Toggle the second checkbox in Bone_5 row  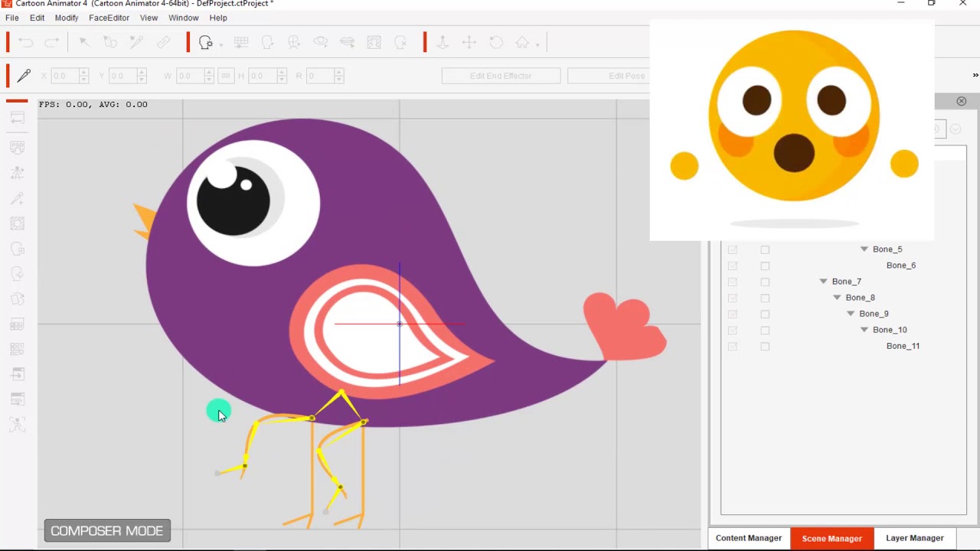click(x=765, y=249)
